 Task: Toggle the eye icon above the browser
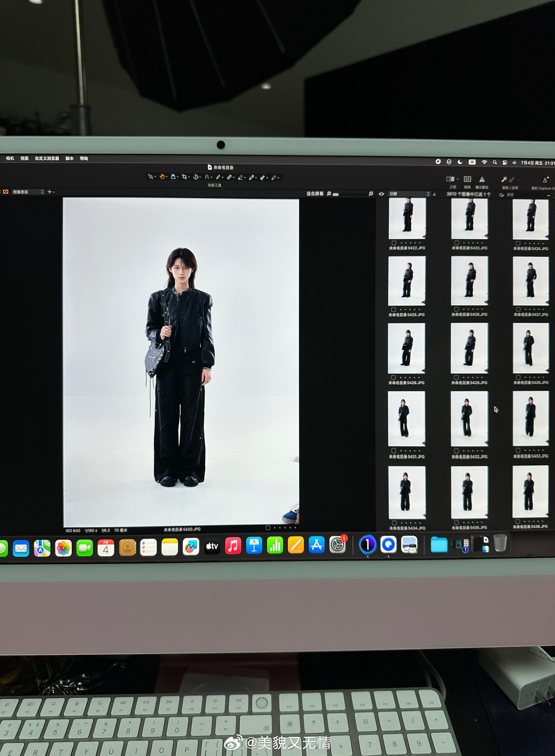click(x=381, y=194)
